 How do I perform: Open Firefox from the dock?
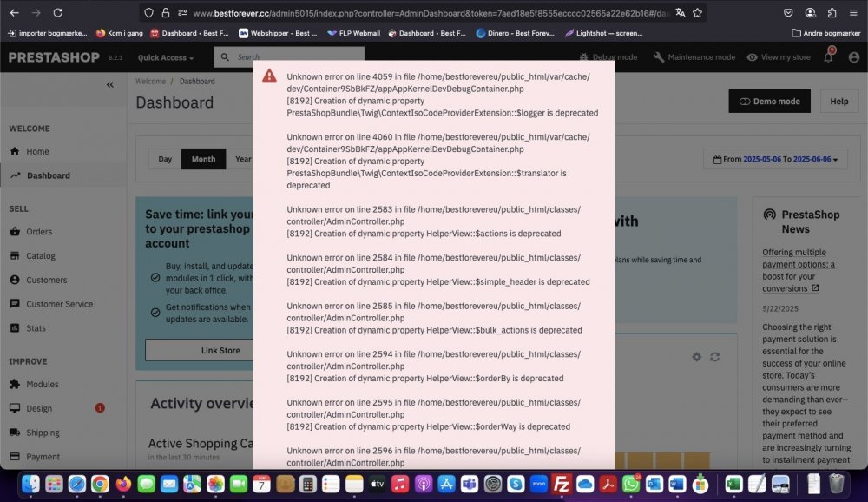pyautogui.click(x=123, y=484)
